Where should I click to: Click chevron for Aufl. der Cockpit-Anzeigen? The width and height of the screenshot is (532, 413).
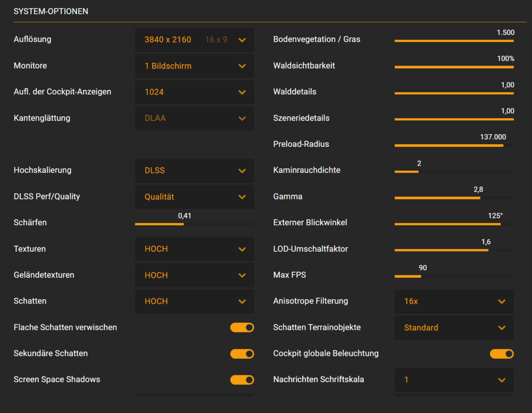coord(242,92)
